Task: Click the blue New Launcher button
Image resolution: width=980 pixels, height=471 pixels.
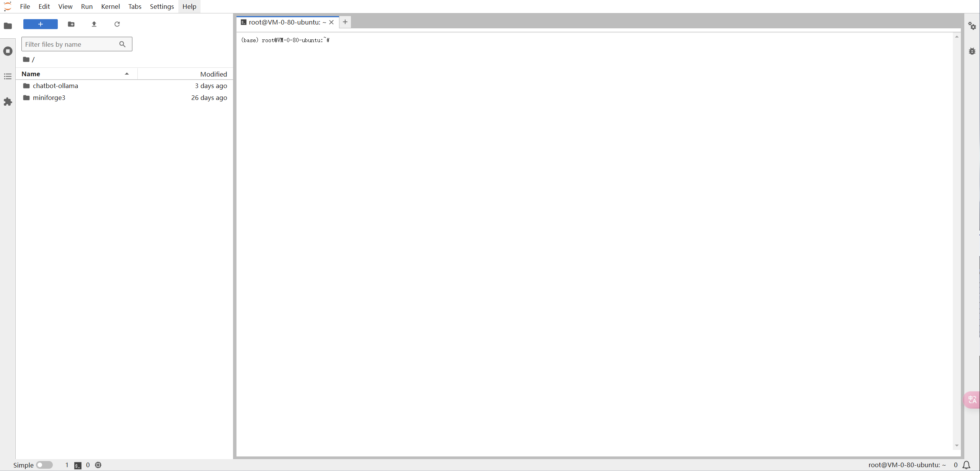Action: click(41, 24)
